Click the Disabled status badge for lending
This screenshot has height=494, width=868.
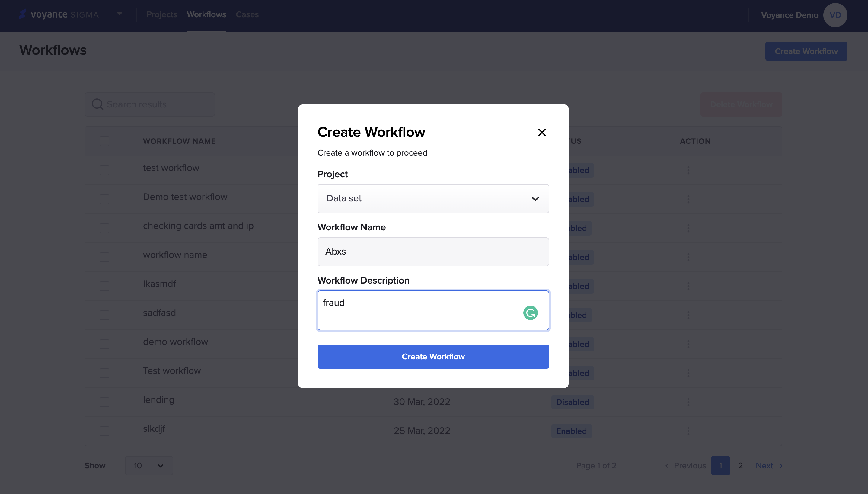click(x=572, y=403)
